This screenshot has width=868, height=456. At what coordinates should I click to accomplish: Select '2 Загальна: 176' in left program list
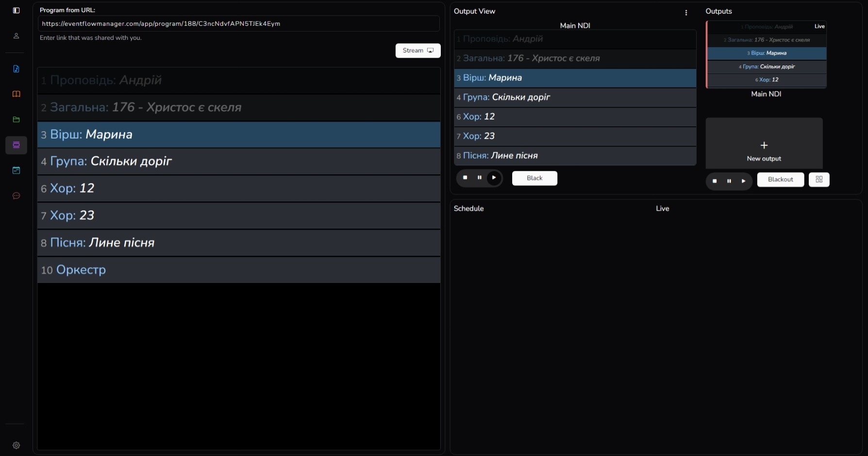(239, 107)
